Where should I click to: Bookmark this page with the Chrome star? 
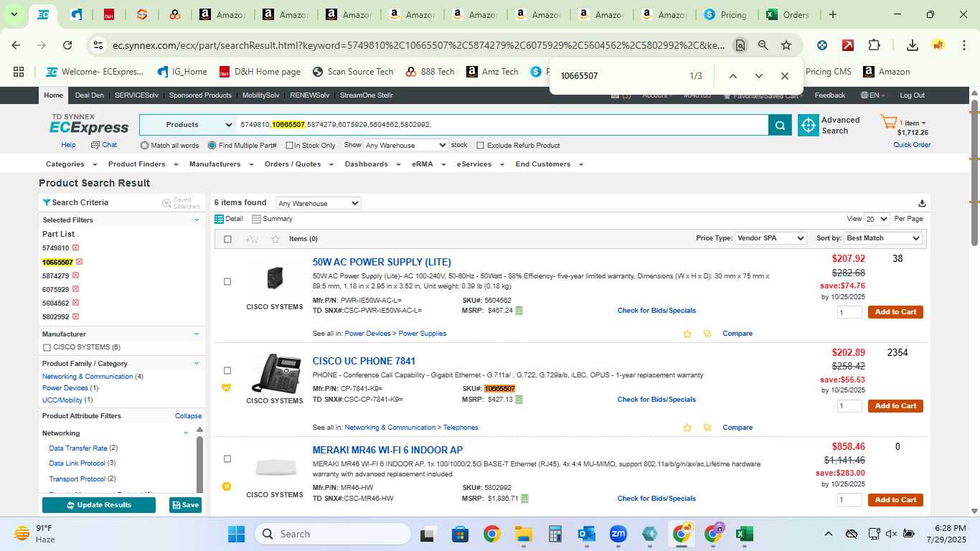click(x=786, y=45)
